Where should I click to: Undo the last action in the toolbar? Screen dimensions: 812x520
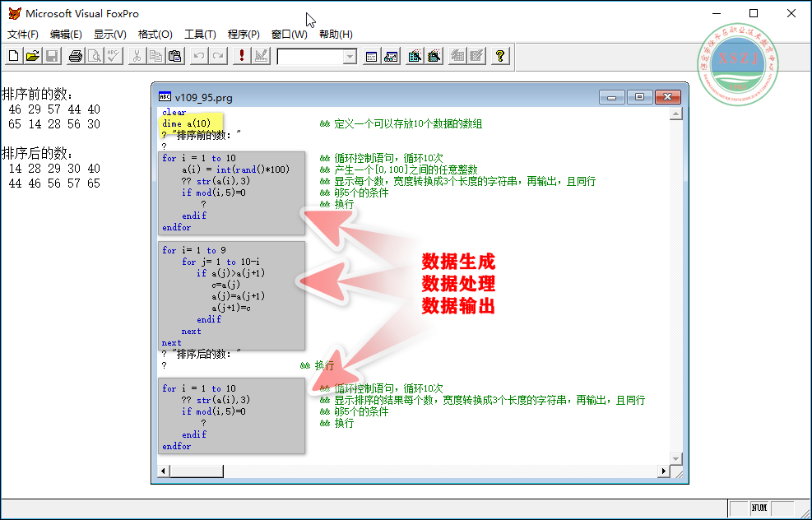pos(198,55)
